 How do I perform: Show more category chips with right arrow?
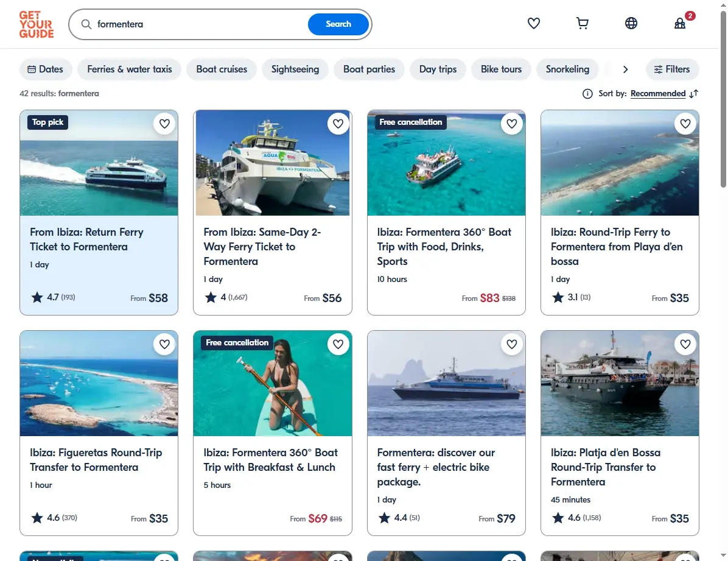(625, 69)
